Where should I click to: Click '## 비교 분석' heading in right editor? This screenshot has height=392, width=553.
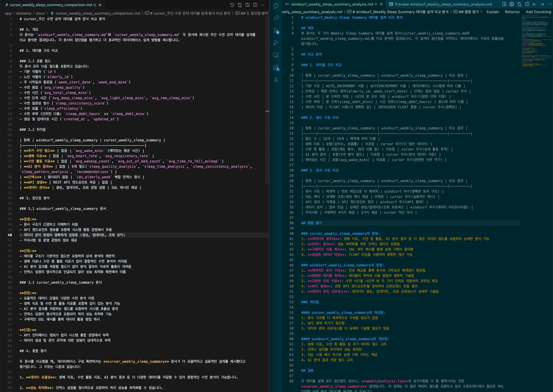coord(311,54)
